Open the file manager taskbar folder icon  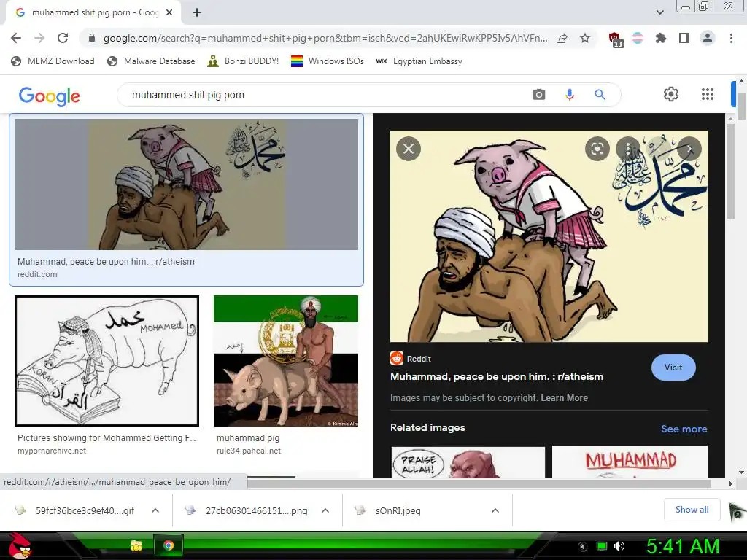(136, 545)
